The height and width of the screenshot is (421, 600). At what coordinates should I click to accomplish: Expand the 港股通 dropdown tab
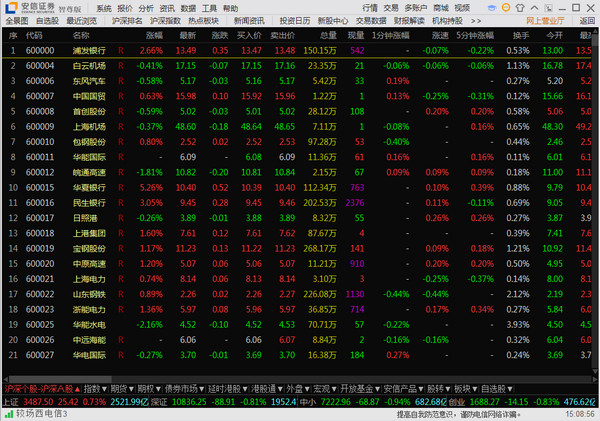(267, 389)
